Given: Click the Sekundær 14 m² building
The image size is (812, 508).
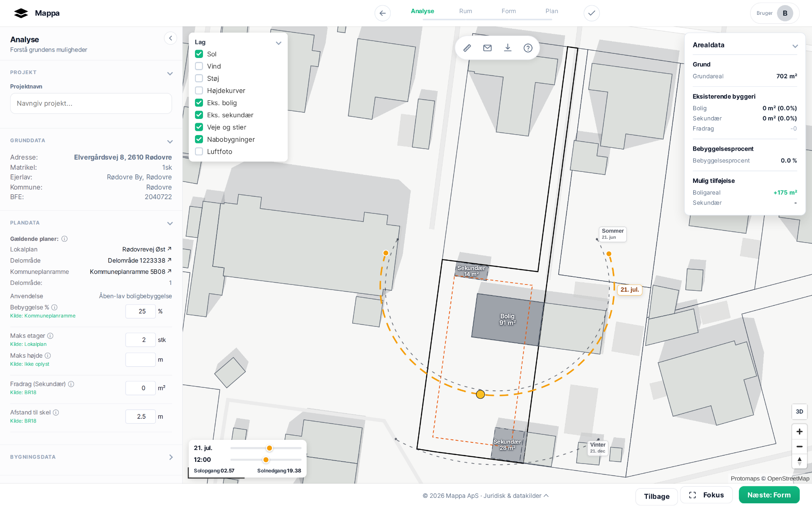Looking at the screenshot, I should pyautogui.click(x=471, y=271).
